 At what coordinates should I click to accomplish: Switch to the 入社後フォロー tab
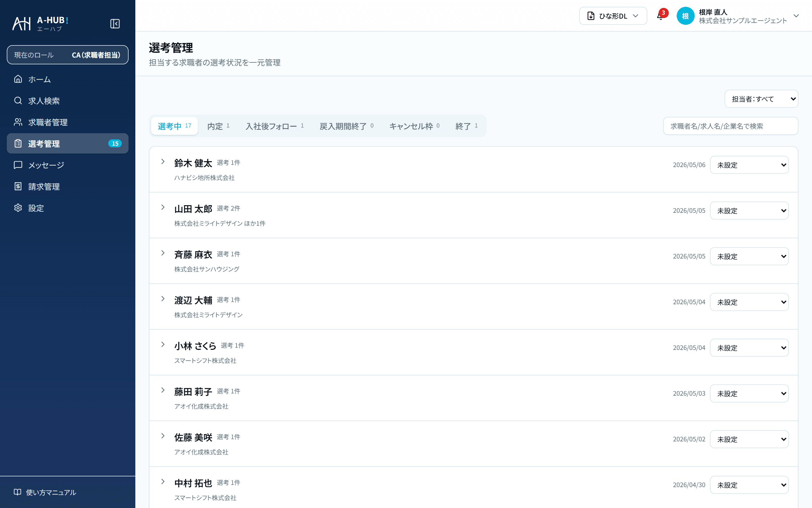click(274, 126)
